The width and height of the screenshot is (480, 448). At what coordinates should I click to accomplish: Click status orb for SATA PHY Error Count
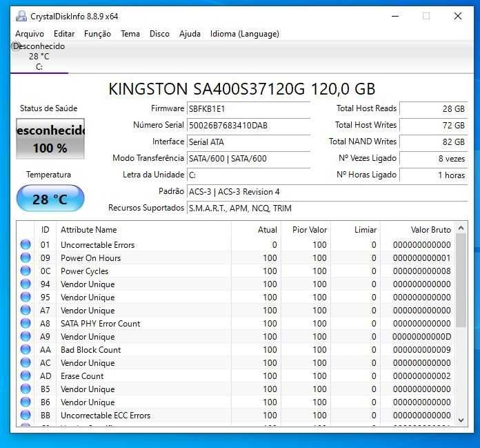click(26, 323)
